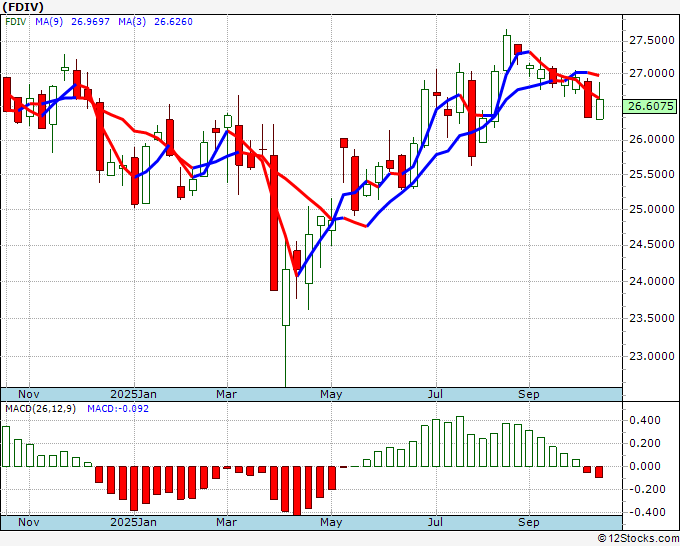Image resolution: width=680 pixels, height=546 pixels.
Task: Select May on the price chart time axis
Action: 331,394
